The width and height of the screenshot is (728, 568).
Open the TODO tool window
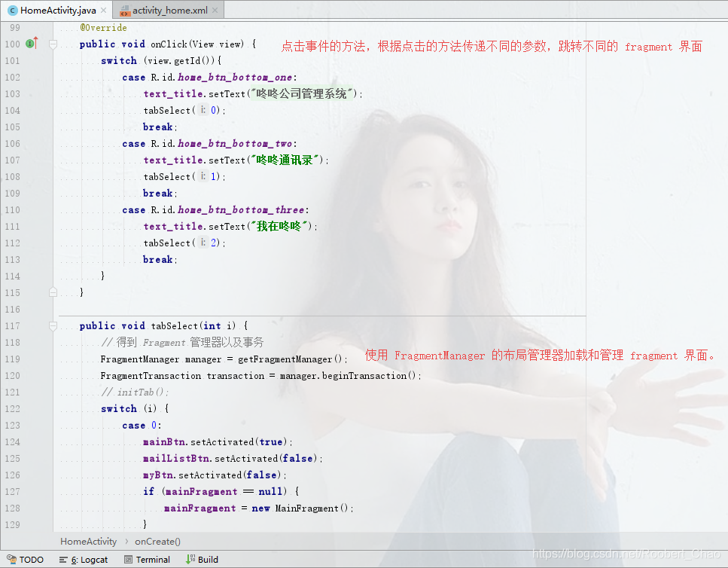coord(25,560)
